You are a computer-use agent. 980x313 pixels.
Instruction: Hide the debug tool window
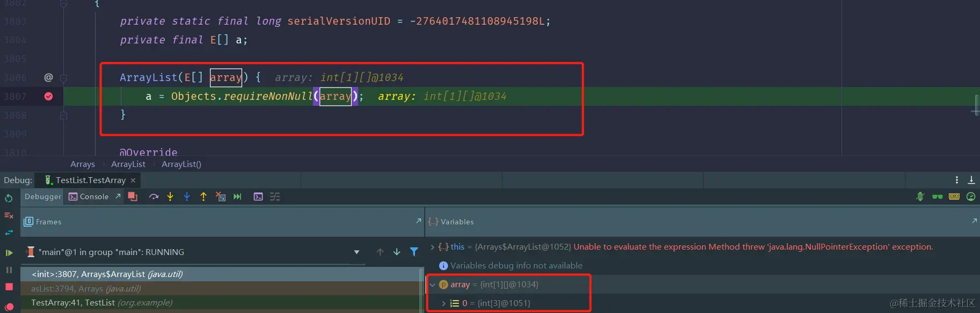coord(971,180)
